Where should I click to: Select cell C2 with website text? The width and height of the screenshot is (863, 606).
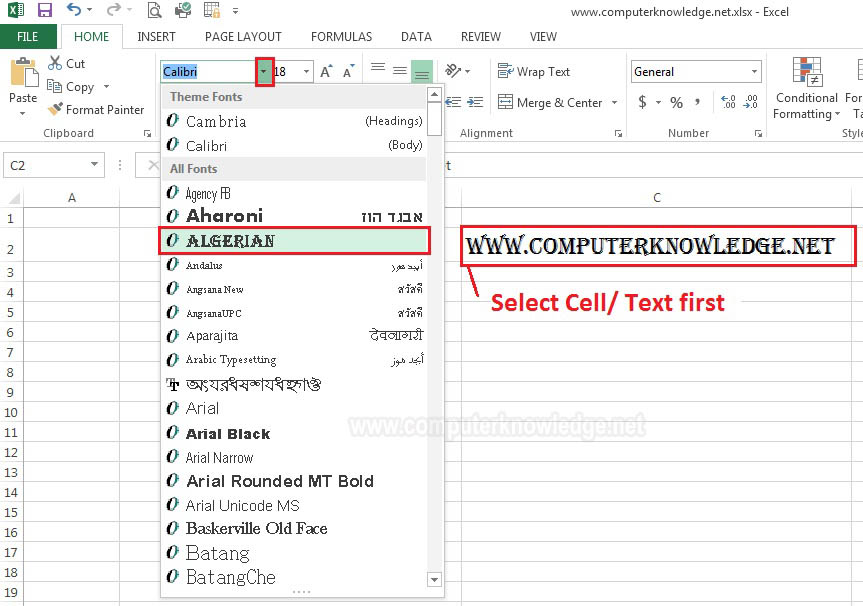pyautogui.click(x=658, y=246)
